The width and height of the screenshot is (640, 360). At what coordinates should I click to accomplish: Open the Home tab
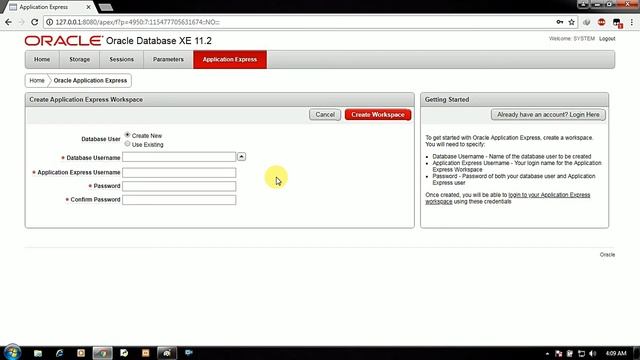pos(42,59)
